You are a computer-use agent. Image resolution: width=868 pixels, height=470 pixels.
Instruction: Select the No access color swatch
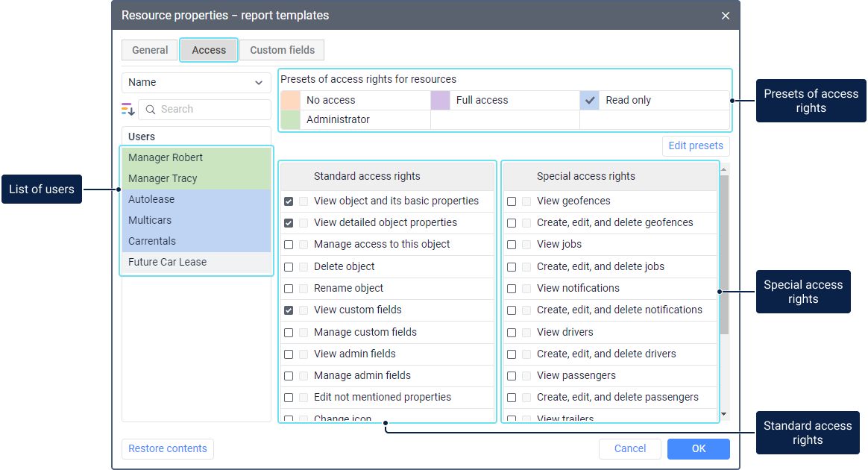(291, 100)
